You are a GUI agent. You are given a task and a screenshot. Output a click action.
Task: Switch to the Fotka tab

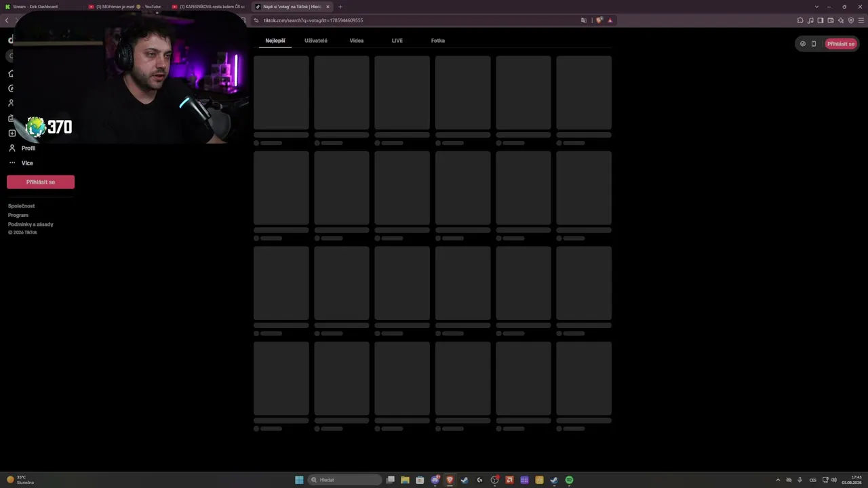pos(438,41)
